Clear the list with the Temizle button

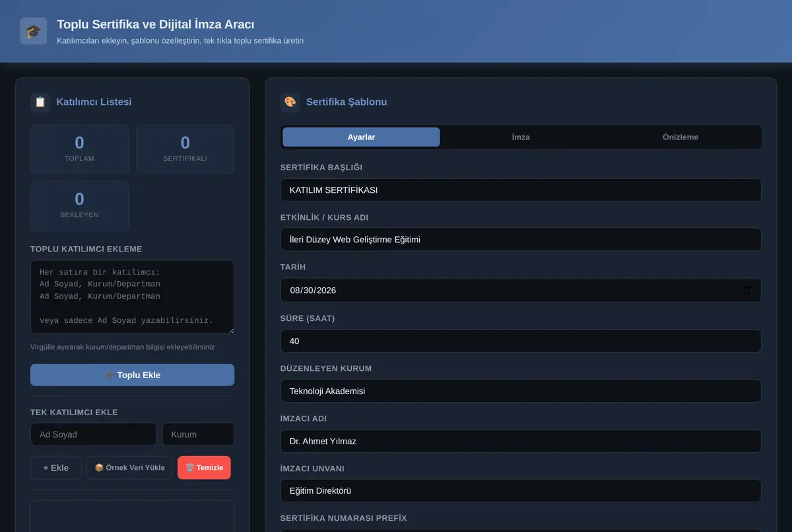(204, 467)
